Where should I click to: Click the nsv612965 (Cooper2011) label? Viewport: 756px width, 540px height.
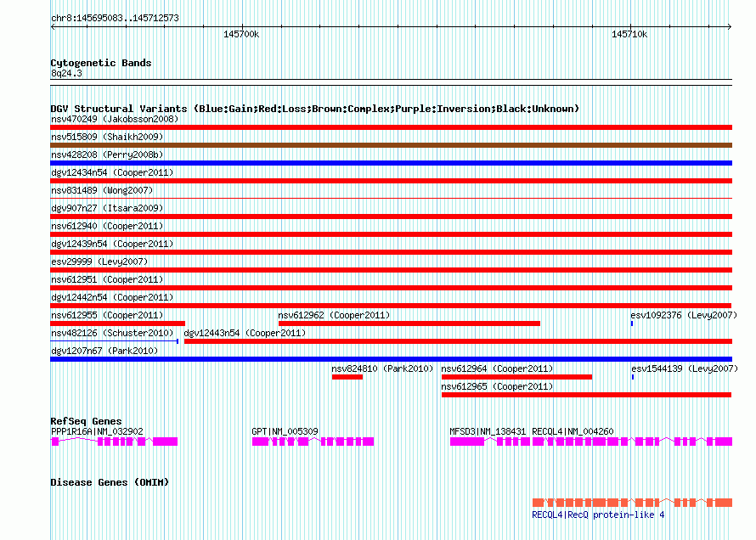coord(497,386)
